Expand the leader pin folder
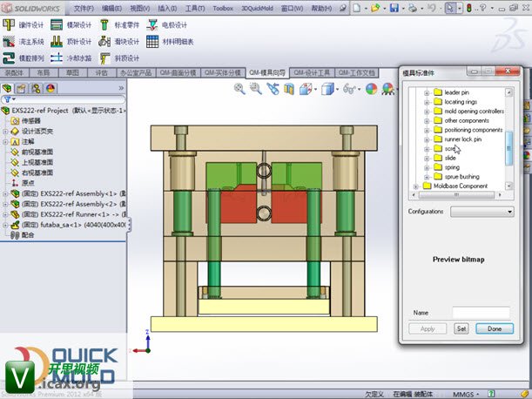The height and width of the screenshot is (399, 532). (427, 91)
